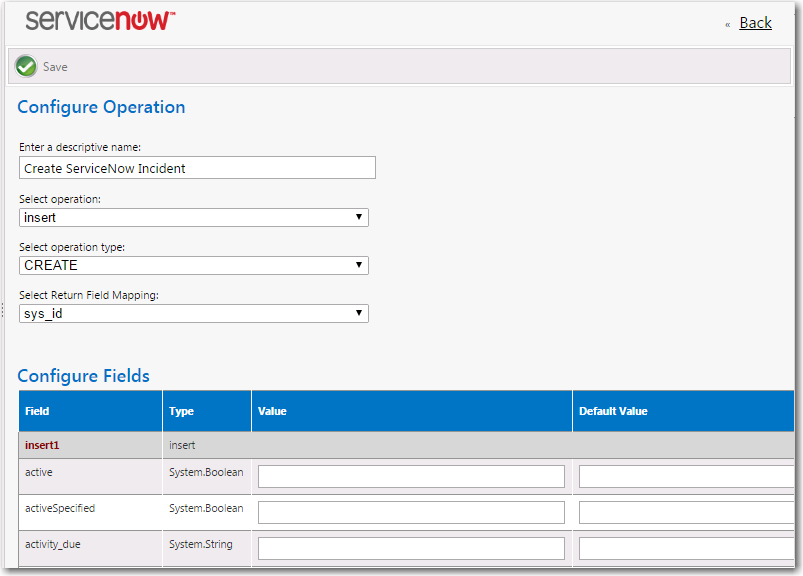Click the Default Value box for active
803x576 pixels.
point(687,476)
